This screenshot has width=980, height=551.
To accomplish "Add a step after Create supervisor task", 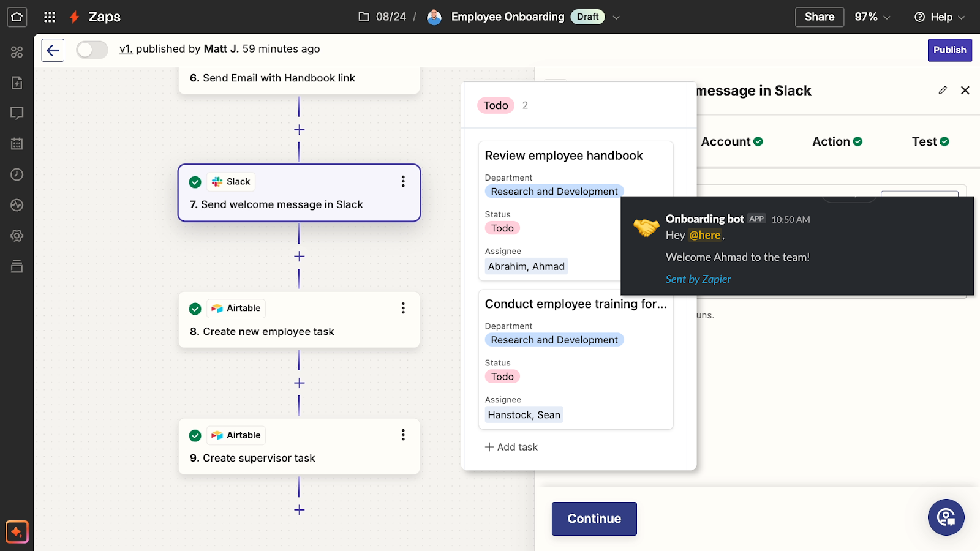I will (300, 510).
